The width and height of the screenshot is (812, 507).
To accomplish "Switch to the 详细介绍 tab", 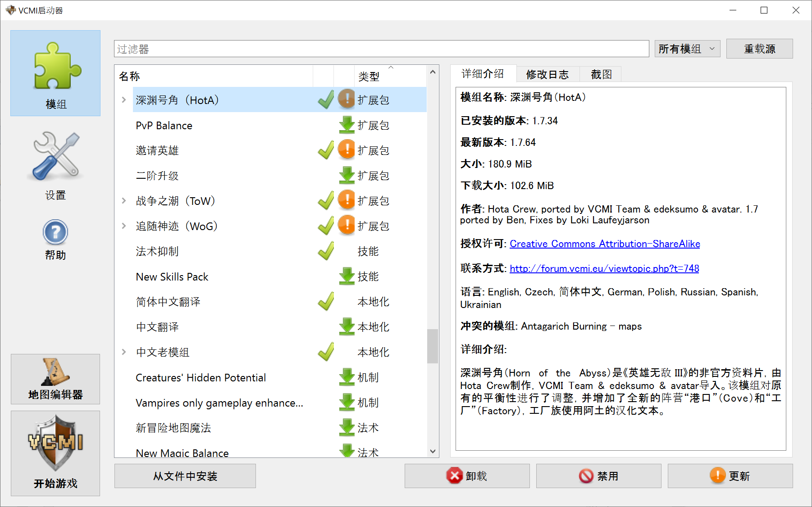I will [x=483, y=74].
